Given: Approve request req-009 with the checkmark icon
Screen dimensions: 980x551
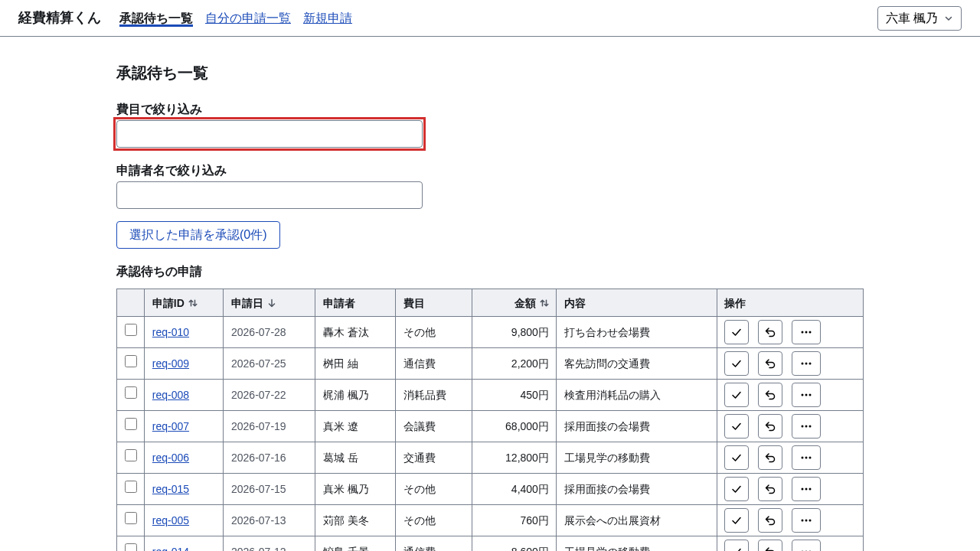Looking at the screenshot, I should tap(737, 364).
